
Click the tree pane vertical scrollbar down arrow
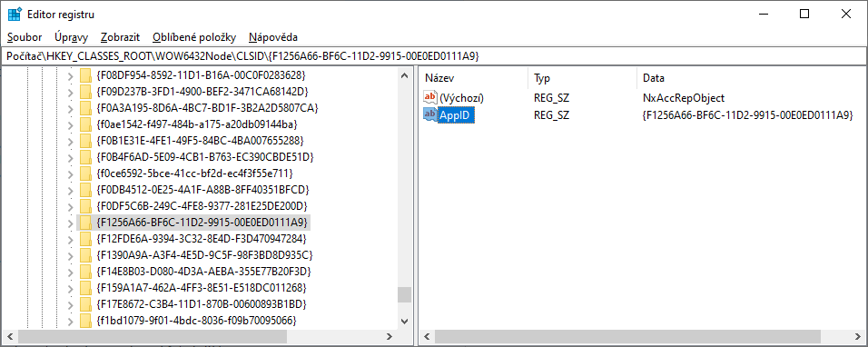404,321
